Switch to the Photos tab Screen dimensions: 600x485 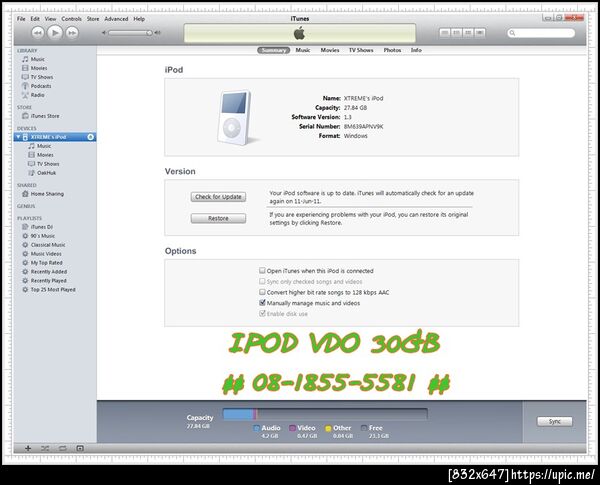point(392,50)
